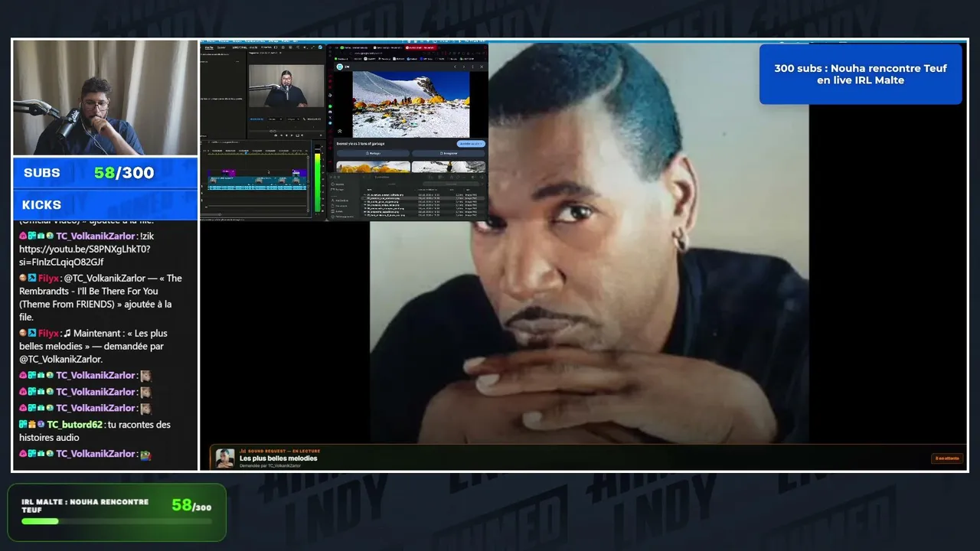Open the large Everest camp photo
The width and height of the screenshot is (980, 551).
(410, 104)
